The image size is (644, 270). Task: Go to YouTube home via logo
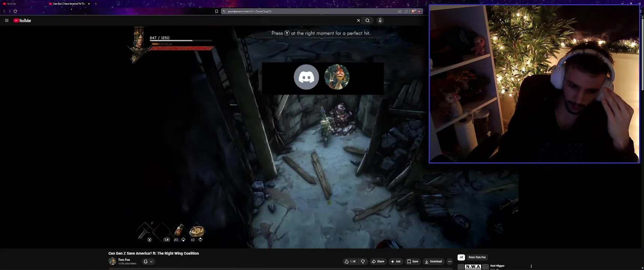22,21
